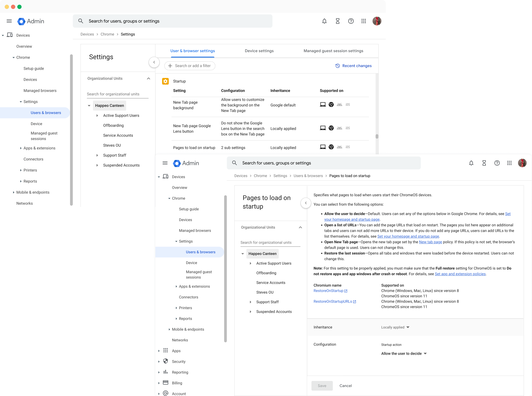Viewport: 532px width, 396px height.
Task: Open the hourglass tasks icon in lower window
Action: click(484, 163)
